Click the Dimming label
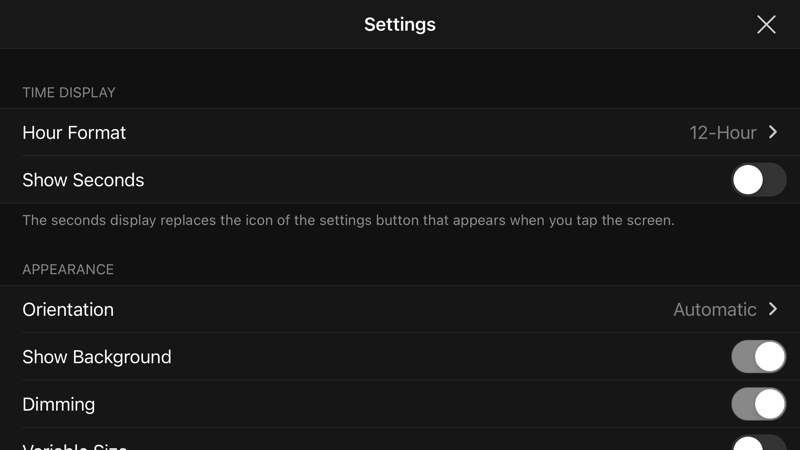Viewport: 800px width, 450px height. [59, 404]
